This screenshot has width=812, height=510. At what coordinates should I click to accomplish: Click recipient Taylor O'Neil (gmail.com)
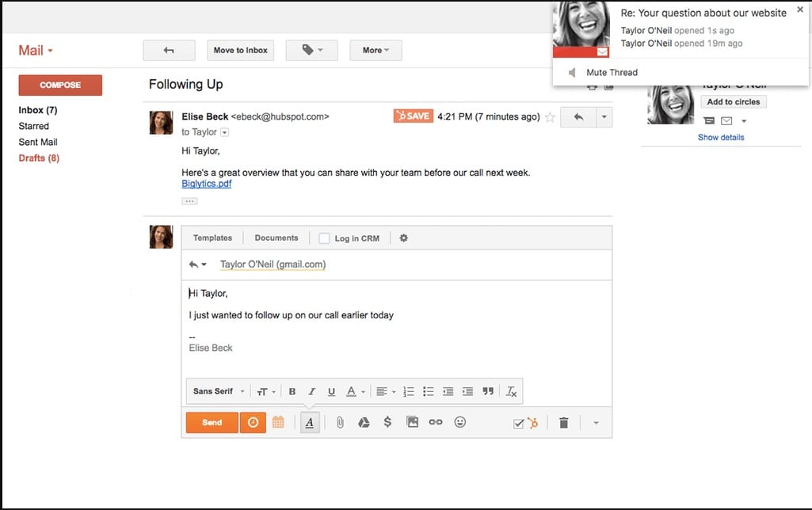pyautogui.click(x=273, y=264)
